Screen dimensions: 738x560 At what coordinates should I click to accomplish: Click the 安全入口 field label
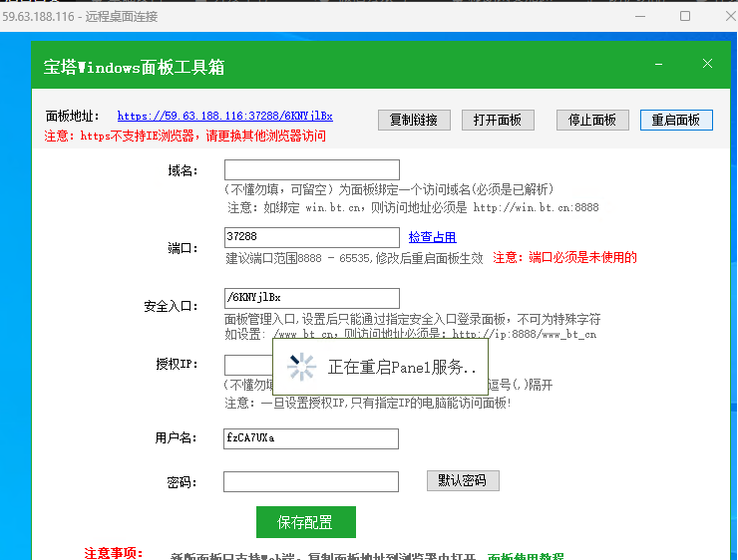click(171, 306)
